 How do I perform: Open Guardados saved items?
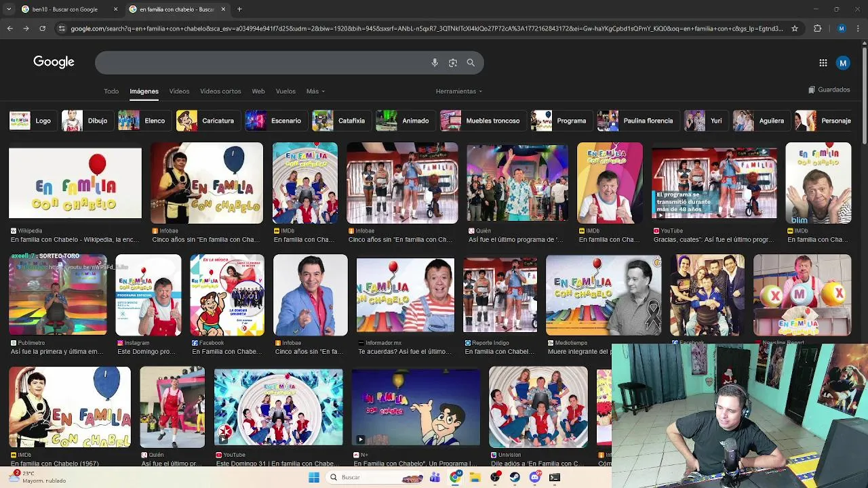tap(829, 89)
